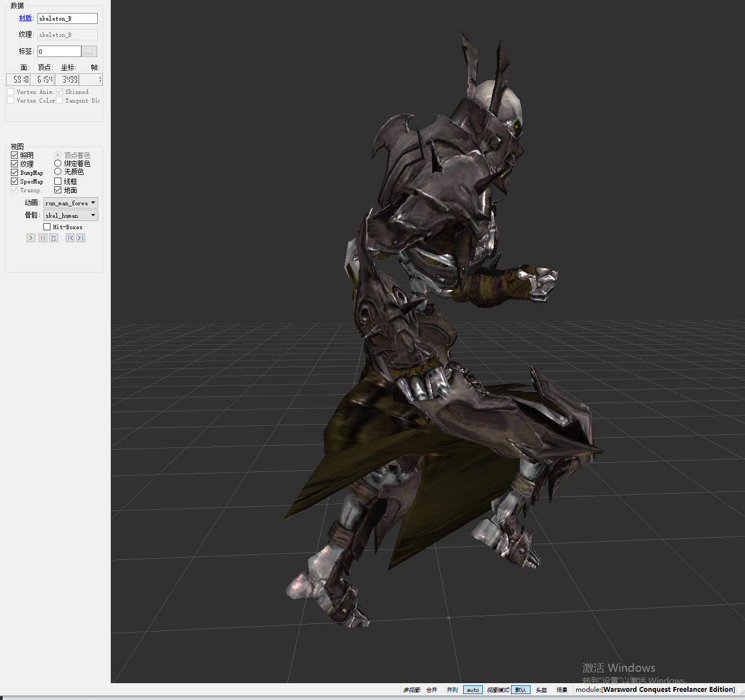This screenshot has height=700, width=745.
Task: Disable the SpecMap checkbox
Action: 15,181
